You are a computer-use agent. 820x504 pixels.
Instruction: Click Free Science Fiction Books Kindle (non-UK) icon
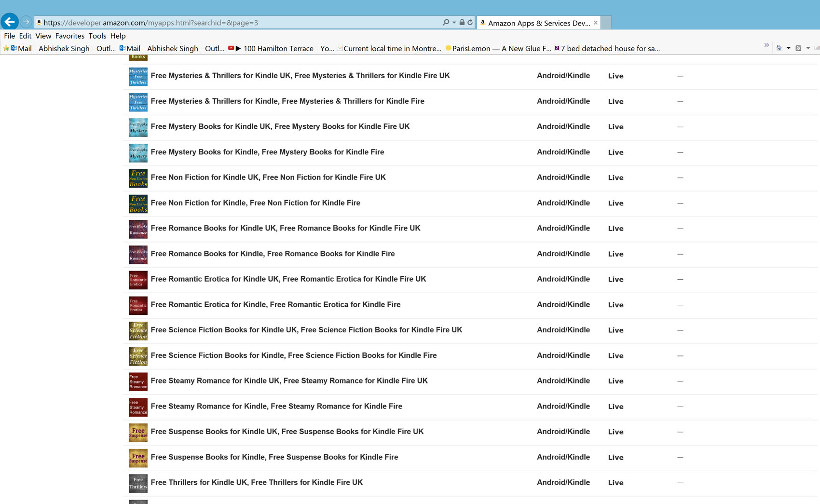138,356
